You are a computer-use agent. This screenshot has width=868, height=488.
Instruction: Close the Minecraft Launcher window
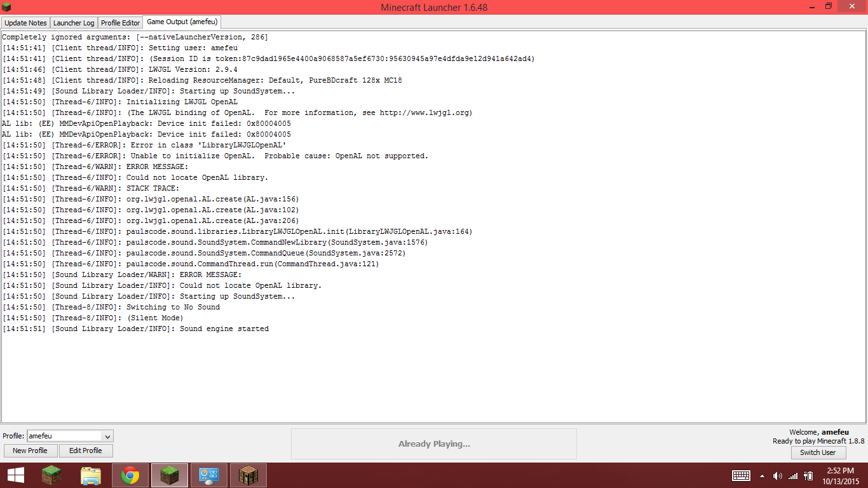(x=852, y=6)
